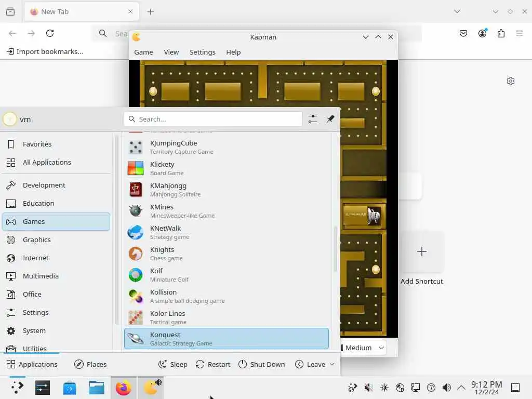Open the Graphics category

pyautogui.click(x=56, y=240)
